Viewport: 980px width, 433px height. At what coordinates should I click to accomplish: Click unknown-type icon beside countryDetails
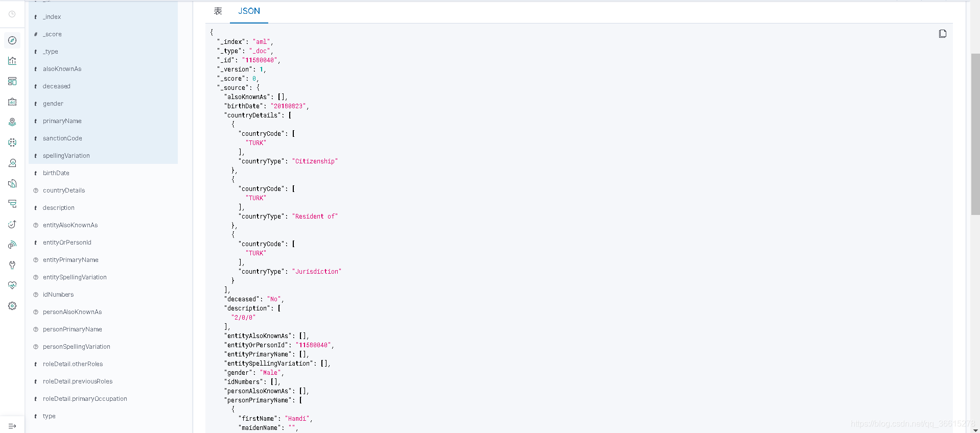pos(36,190)
